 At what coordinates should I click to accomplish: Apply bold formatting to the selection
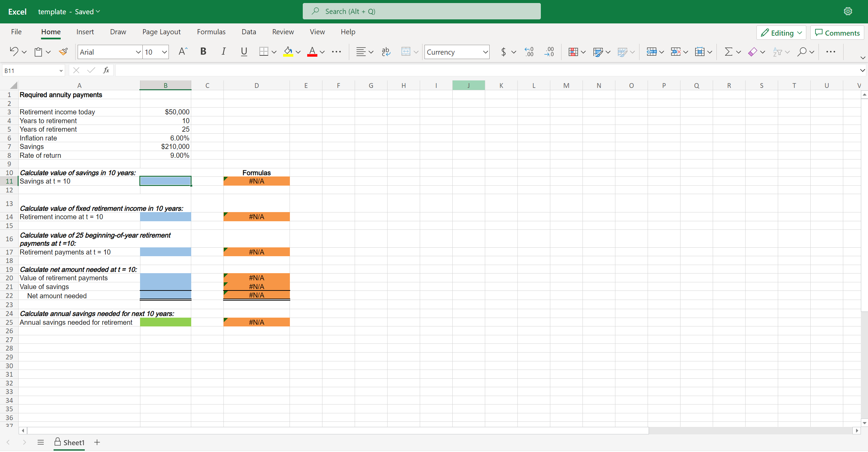(203, 52)
